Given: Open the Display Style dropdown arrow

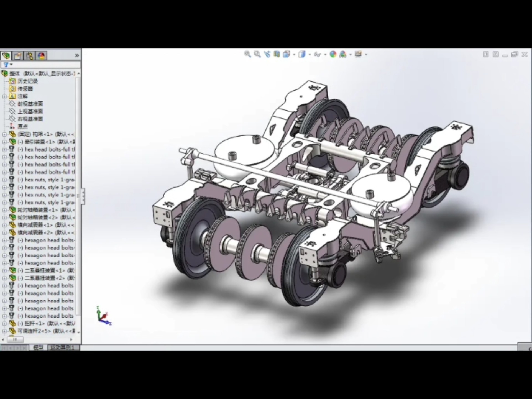Looking at the screenshot, I should (310, 55).
